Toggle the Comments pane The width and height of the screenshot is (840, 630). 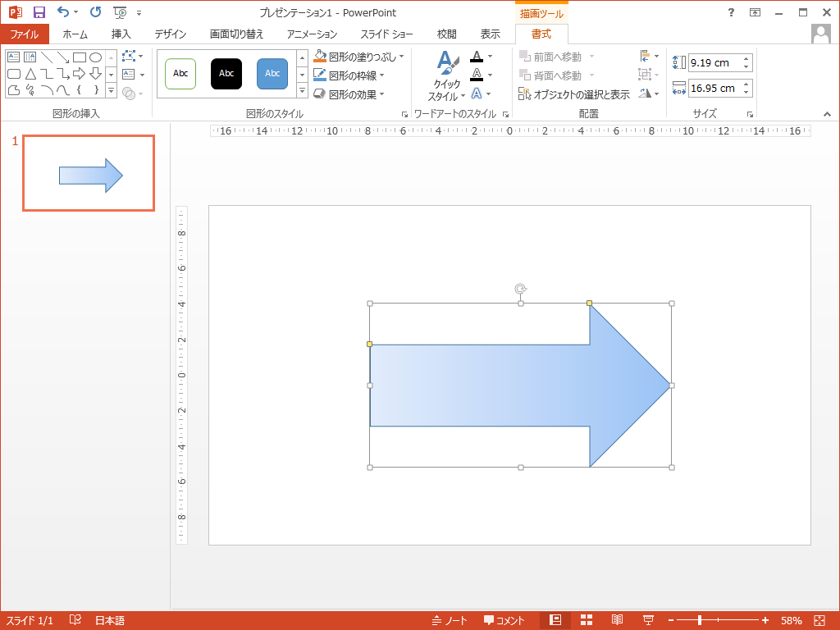(504, 620)
